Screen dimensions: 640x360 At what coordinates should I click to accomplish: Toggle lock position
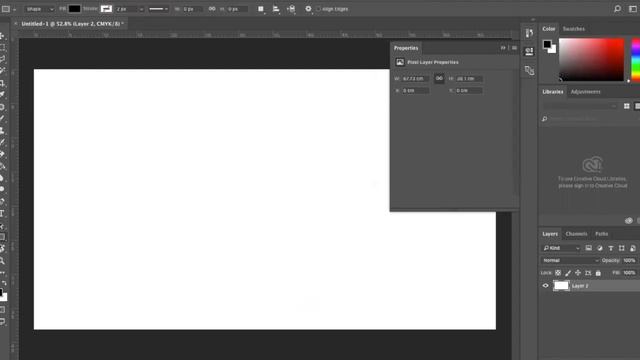578,273
